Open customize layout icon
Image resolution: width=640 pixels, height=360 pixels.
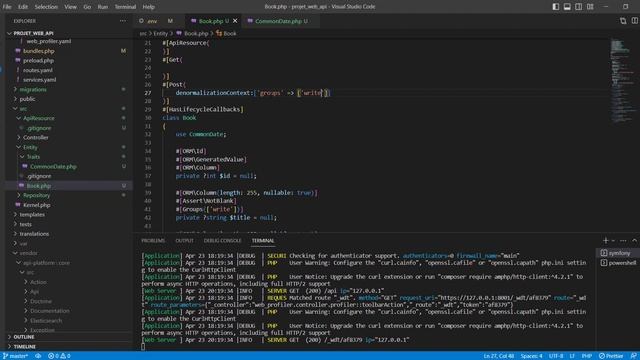590,7
